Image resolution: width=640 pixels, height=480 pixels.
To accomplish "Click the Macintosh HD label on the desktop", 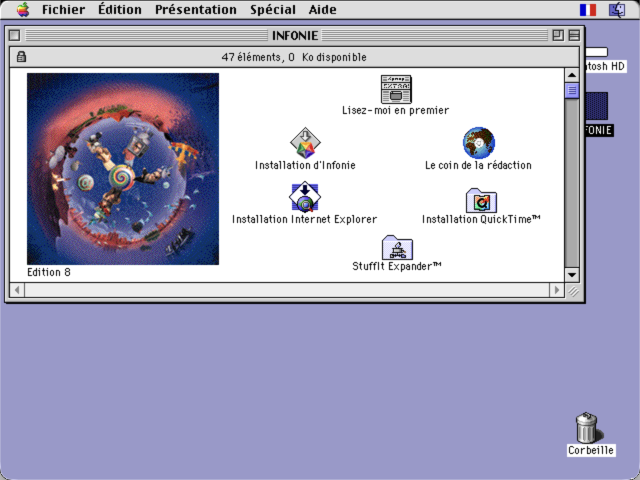I will (x=605, y=66).
